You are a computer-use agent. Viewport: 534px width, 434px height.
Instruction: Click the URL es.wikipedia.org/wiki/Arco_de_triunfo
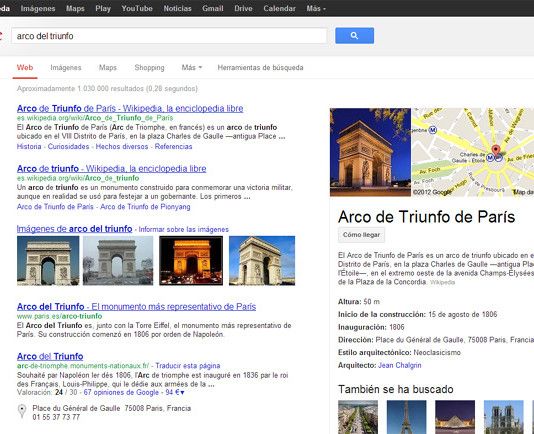coord(78,178)
